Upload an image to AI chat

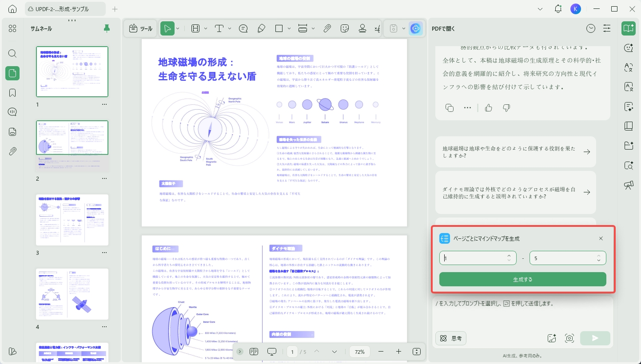click(x=552, y=338)
